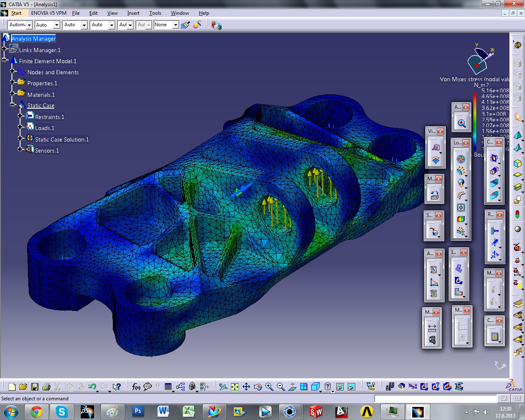Click the Isometric View cube icon

[315, 387]
